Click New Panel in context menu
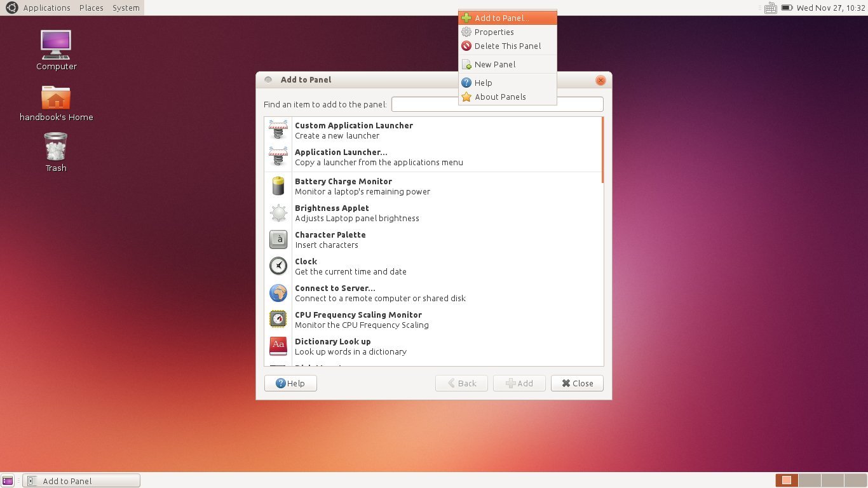 (494, 64)
